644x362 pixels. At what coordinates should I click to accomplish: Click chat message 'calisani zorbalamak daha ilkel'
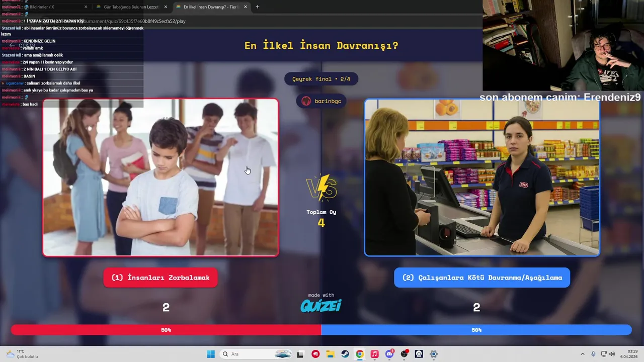click(x=53, y=83)
